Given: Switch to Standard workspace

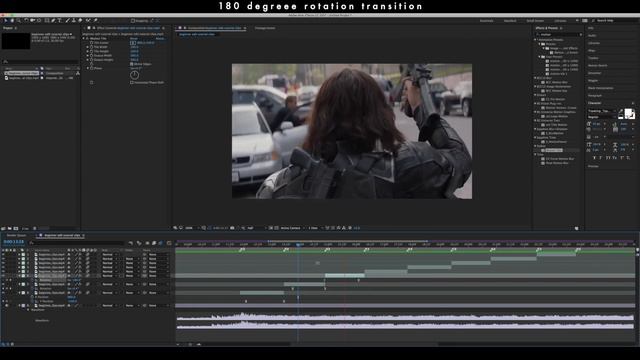Looking at the screenshot, I should click(510, 21).
